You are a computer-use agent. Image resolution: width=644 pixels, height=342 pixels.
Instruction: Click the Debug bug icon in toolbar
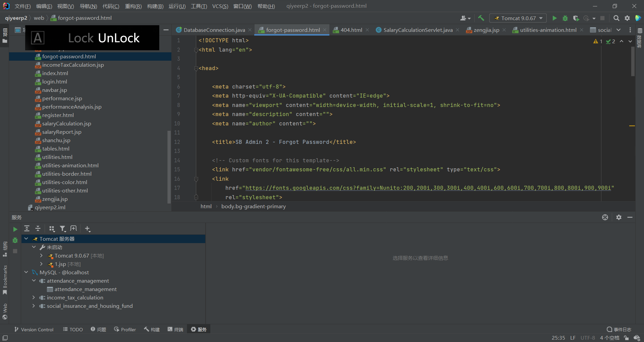(x=565, y=18)
